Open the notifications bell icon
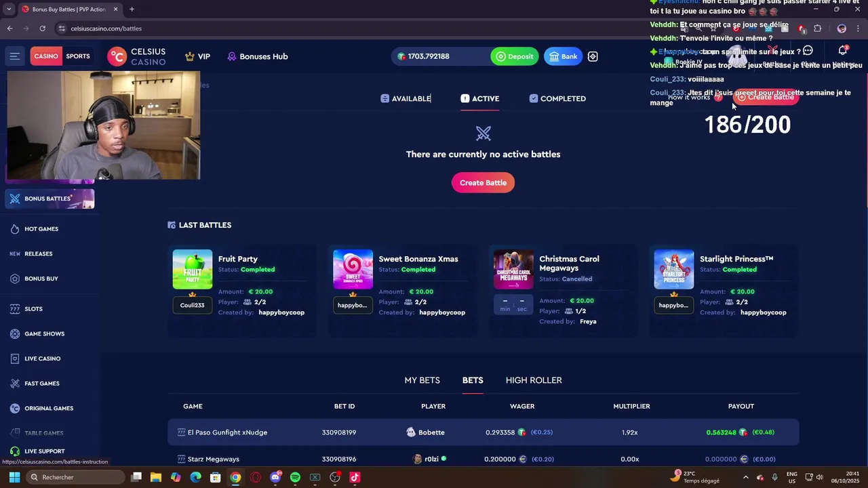The height and width of the screenshot is (488, 868). tap(843, 51)
